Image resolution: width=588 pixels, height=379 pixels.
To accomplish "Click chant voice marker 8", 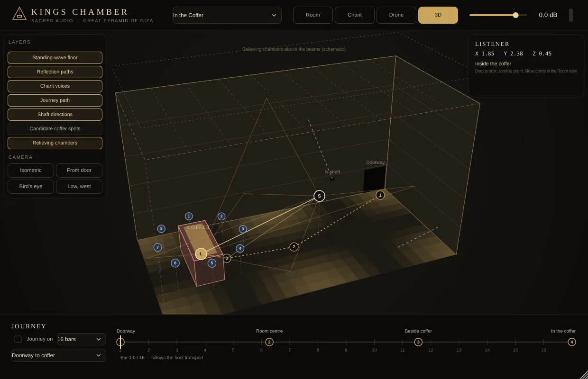I will [x=161, y=229].
